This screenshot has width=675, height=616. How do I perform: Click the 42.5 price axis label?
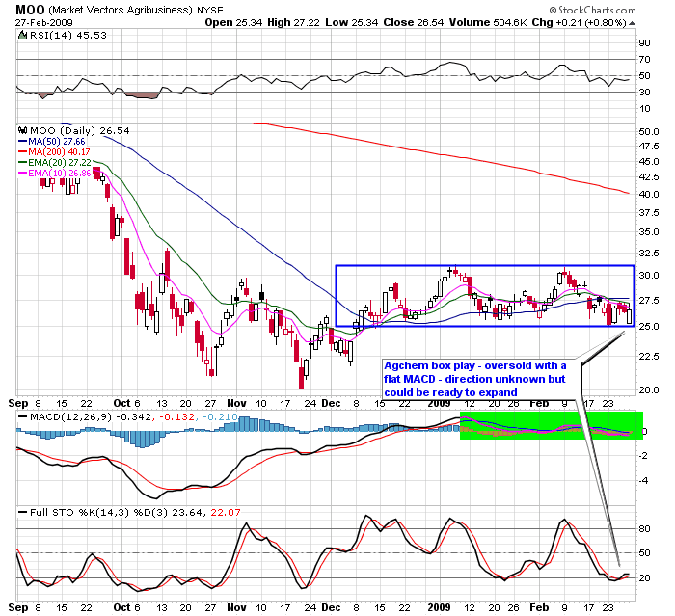click(x=649, y=177)
